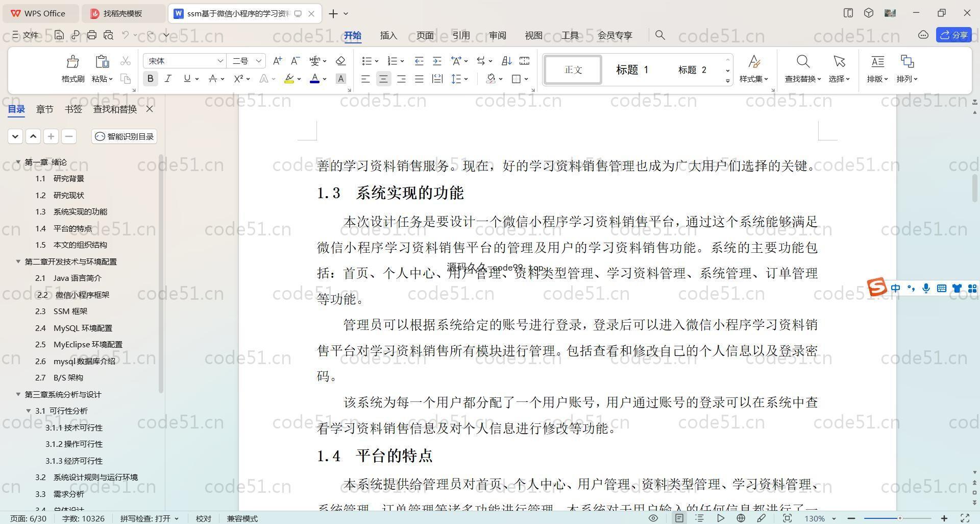The width and height of the screenshot is (980, 524).
Task: Click the ribbon search magnifier icon
Action: click(x=660, y=35)
